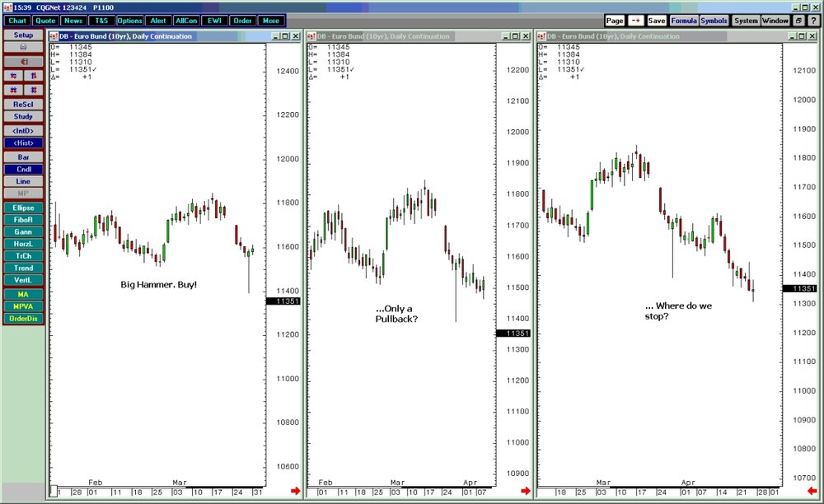
Task: Click the third chart window's title icon
Action: [541, 36]
